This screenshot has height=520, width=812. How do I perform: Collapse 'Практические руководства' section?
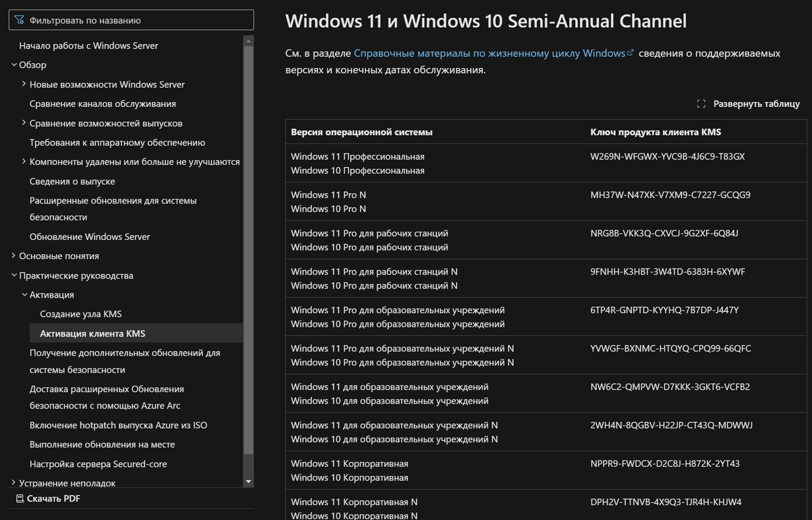[x=14, y=275]
